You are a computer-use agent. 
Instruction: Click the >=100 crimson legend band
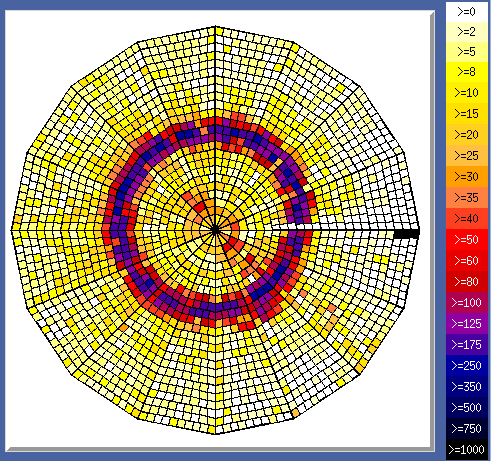coord(467,302)
